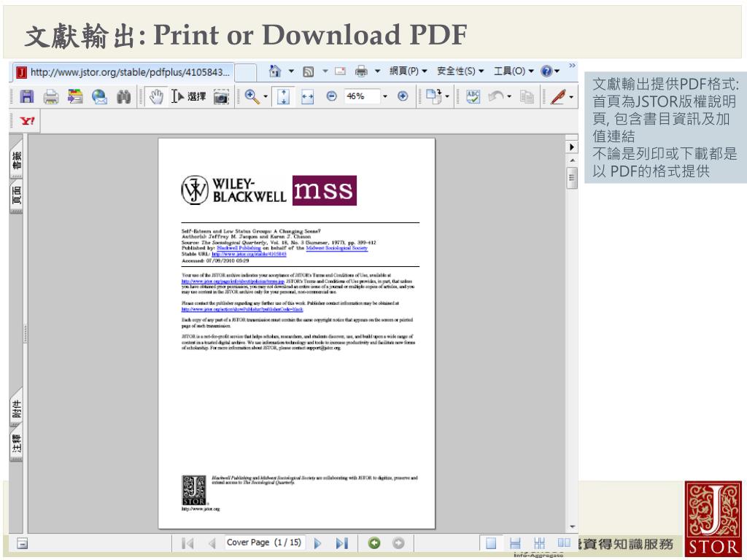The image size is (747, 560).
Task: Activate the text Select (選擇) tool
Action: (189, 97)
